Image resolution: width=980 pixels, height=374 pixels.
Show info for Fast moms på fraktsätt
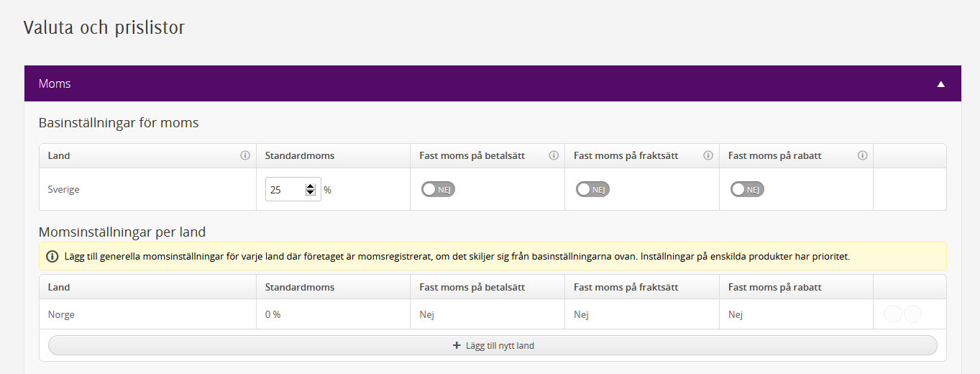[x=708, y=155]
